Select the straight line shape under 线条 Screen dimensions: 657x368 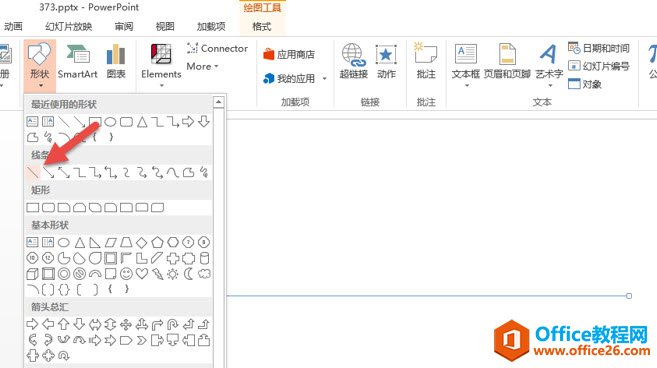pyautogui.click(x=33, y=172)
